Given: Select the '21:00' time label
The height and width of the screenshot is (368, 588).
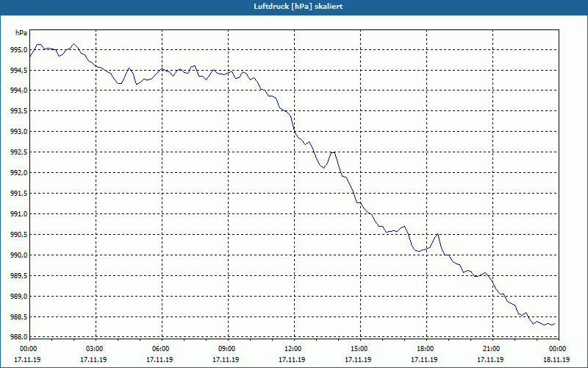Looking at the screenshot, I should pyautogui.click(x=491, y=349).
